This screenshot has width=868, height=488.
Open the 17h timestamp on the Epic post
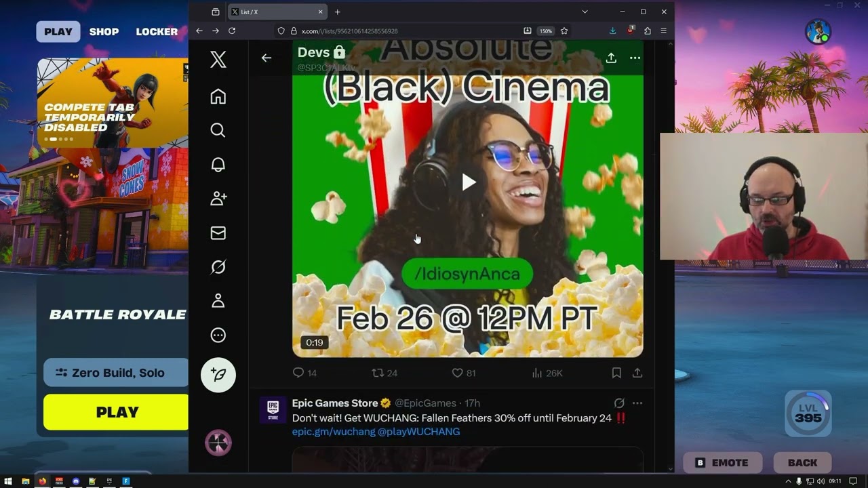pos(472,403)
